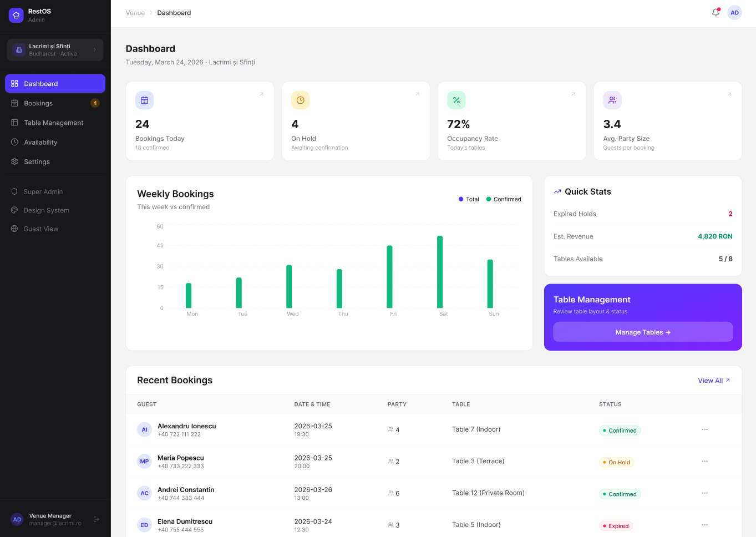Viewport: 756px width, 537px height.
Task: Open Design System in the sidebar
Action: tap(55, 210)
